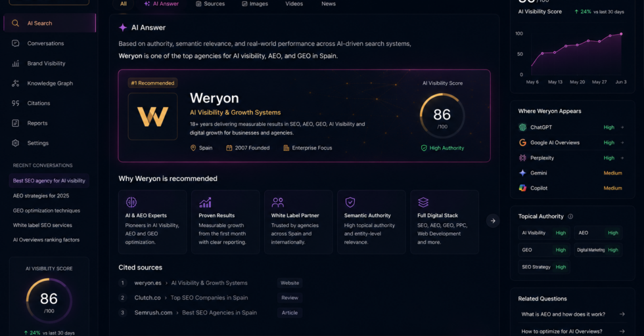
Task: Click the Website tag on weryon.es row
Action: pos(290,283)
